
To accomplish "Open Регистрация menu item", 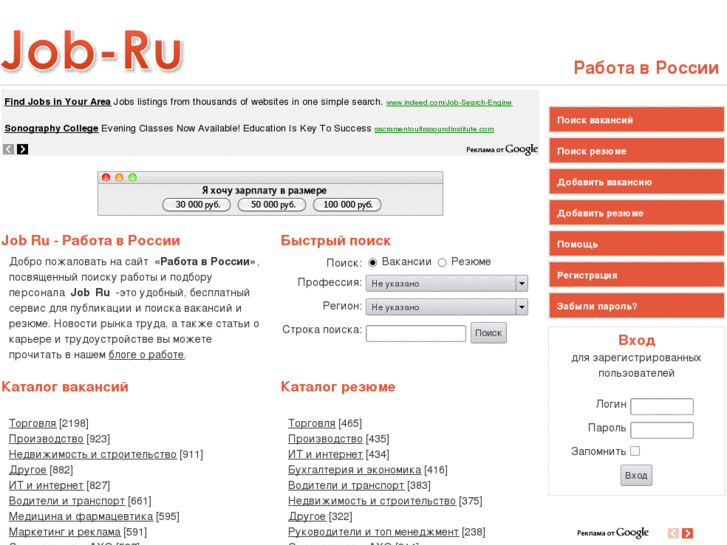I will pyautogui.click(x=637, y=275).
